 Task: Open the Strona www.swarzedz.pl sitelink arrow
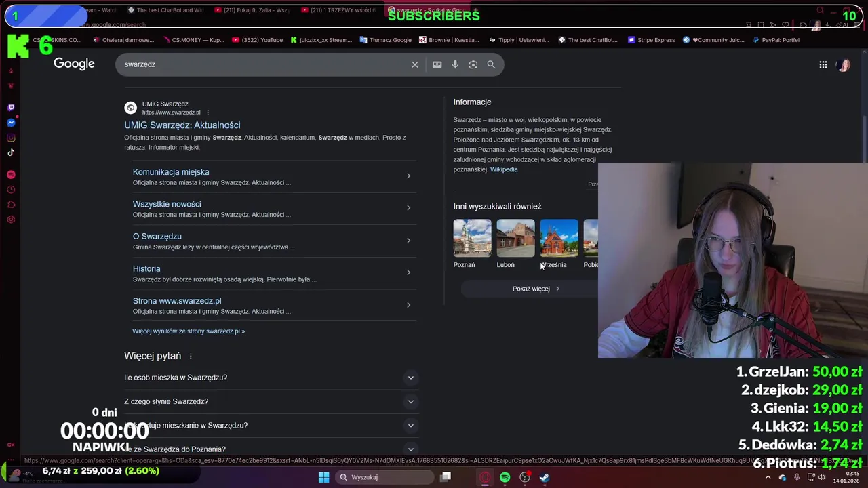tap(408, 305)
